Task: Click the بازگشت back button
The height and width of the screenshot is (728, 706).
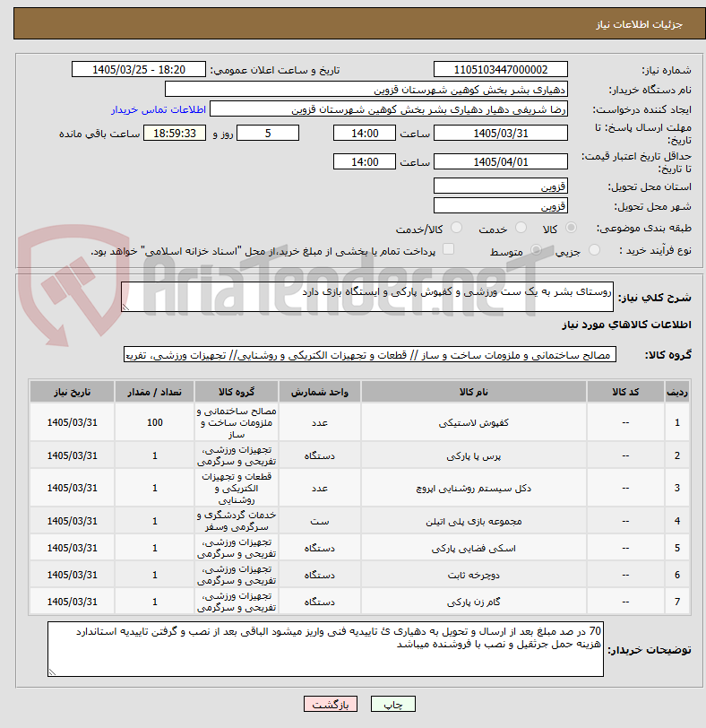Action: (331, 704)
